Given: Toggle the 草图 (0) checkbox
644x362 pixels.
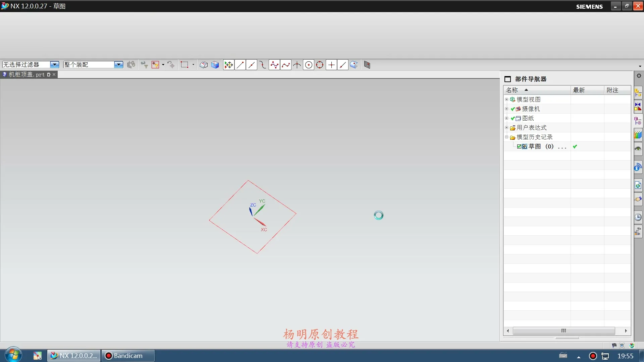Looking at the screenshot, I should coord(520,146).
